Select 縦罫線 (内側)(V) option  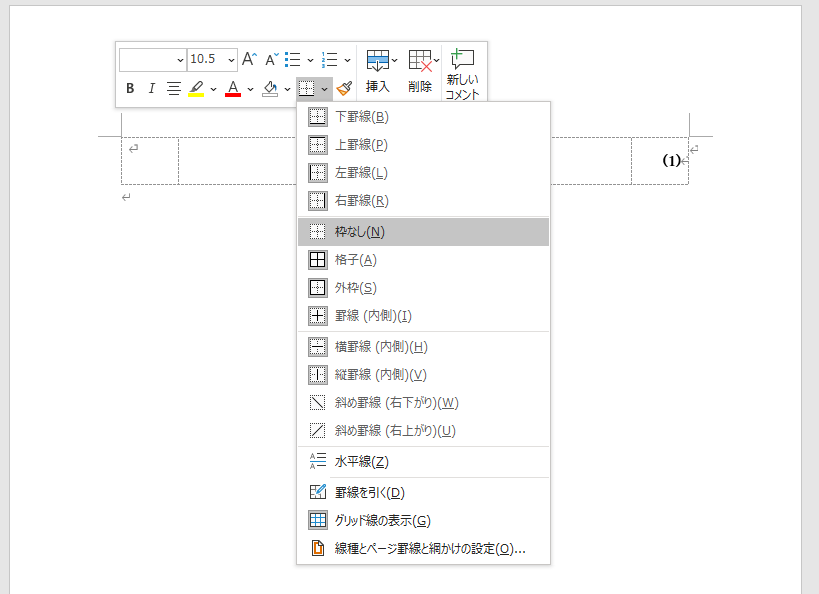[423, 375]
